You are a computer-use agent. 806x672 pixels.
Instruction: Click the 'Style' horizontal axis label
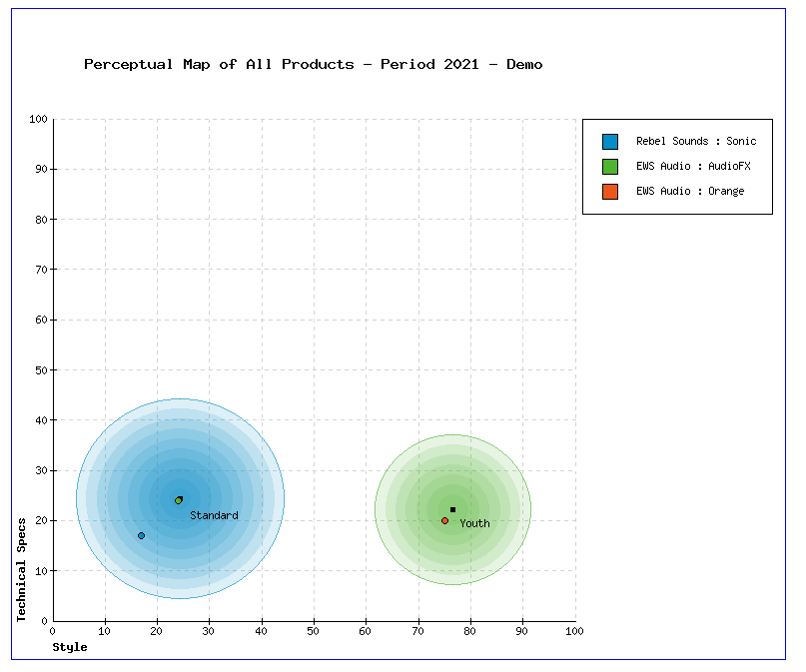(x=70, y=647)
